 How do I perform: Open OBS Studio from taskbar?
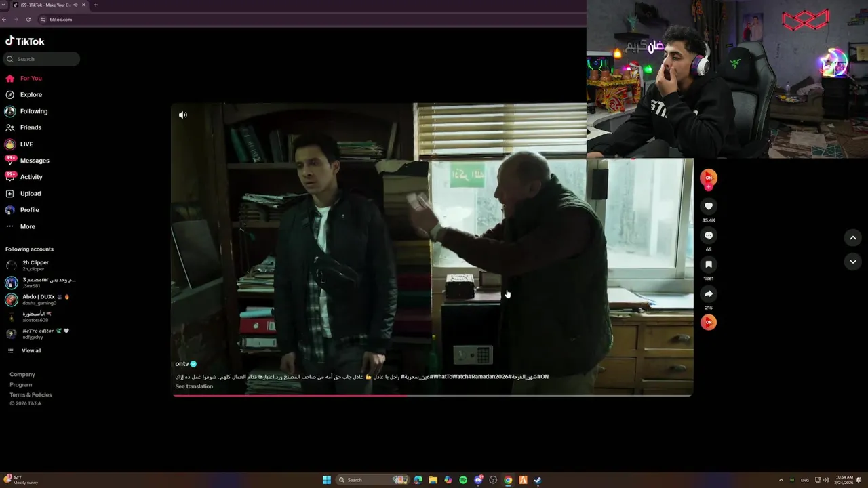point(493,480)
